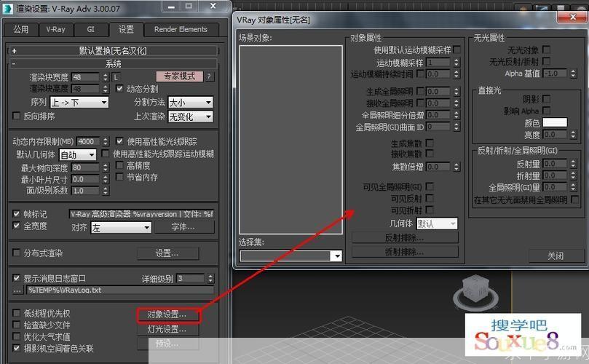
Task: Expand the 默认置换 rollout
Action: click(113, 51)
